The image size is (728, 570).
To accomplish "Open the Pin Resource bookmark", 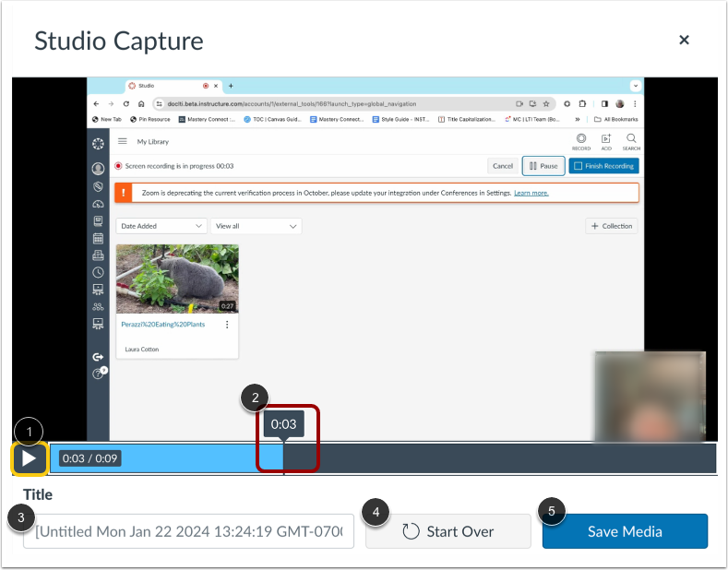I will point(150,119).
